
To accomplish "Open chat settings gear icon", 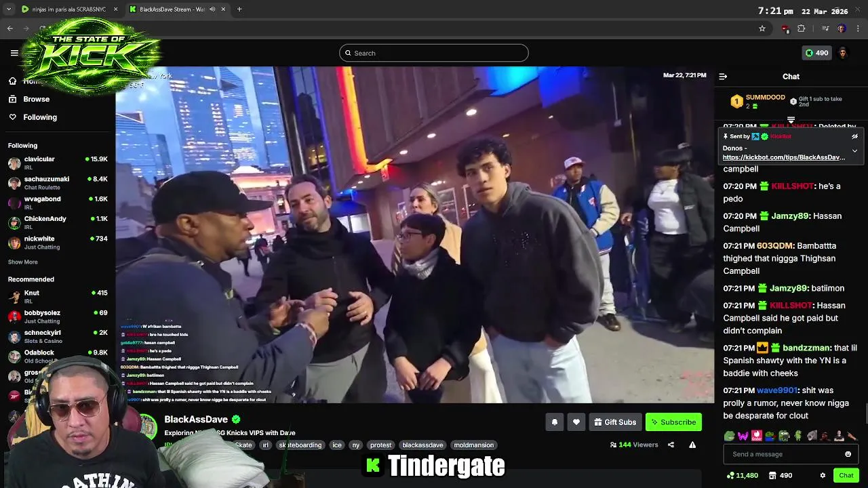I will 823,476.
